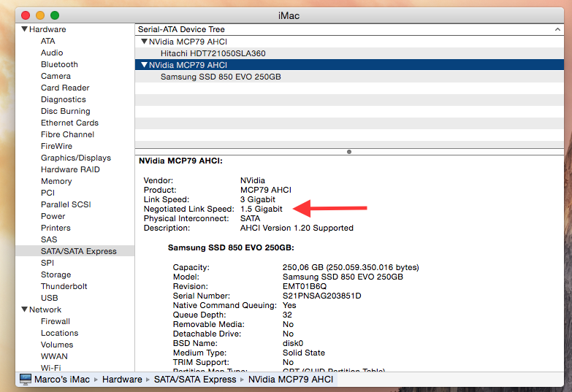Viewport: 572px width, 392px height.
Task: Select Samsung SSD 850 EVO 250GB row
Action: [349, 77]
